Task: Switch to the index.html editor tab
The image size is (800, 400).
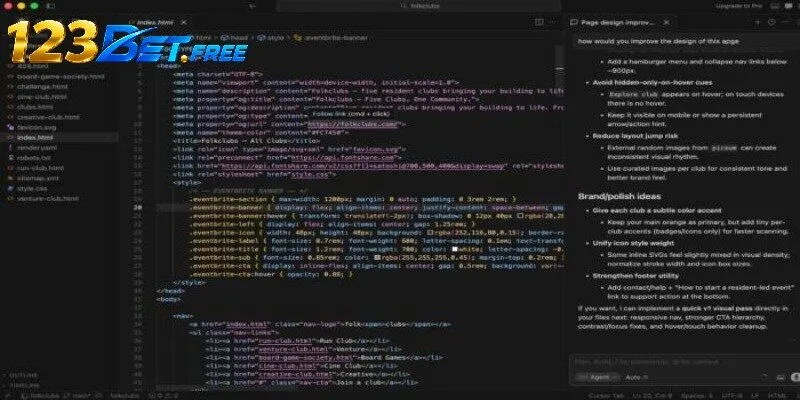Action: point(155,22)
